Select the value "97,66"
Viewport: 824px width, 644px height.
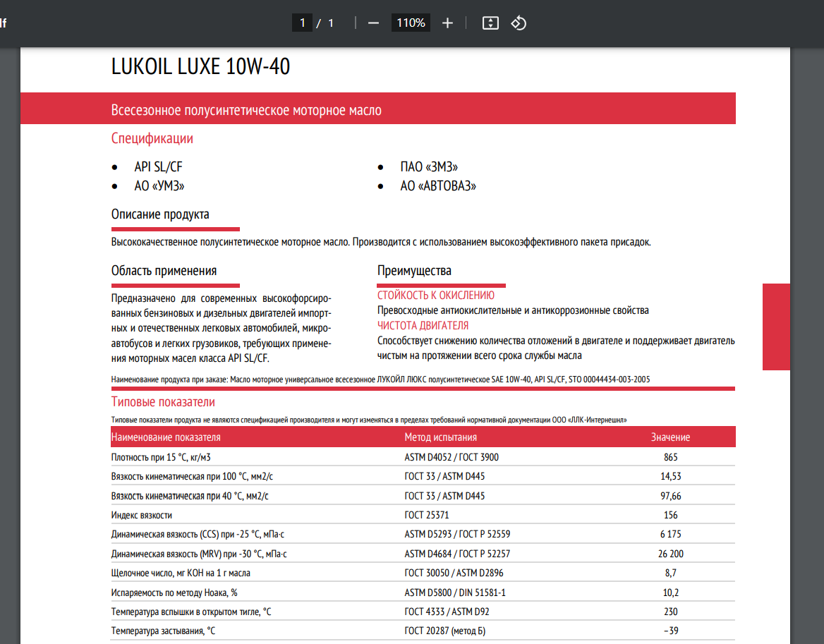(670, 496)
